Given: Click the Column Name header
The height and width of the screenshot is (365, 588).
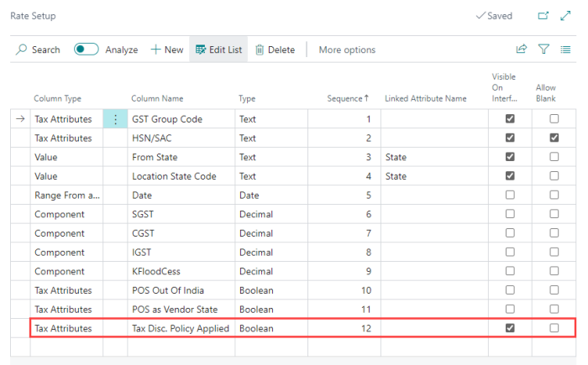Looking at the screenshot, I should (157, 98).
